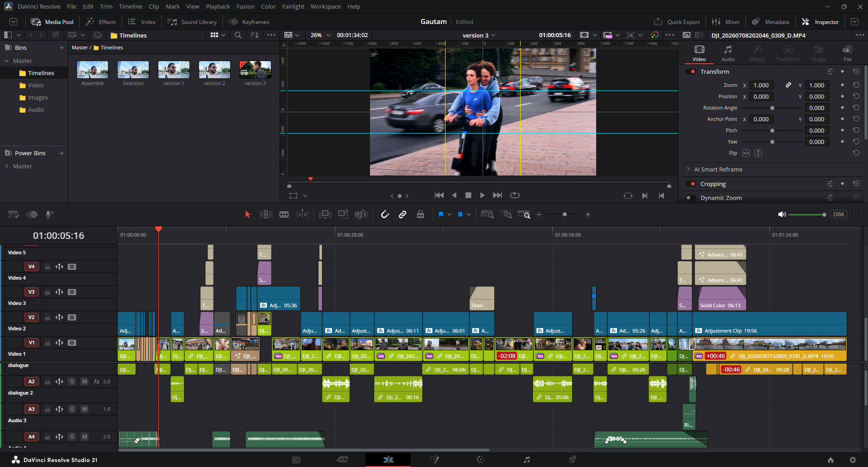Open the Sound Library panel
This screenshot has height=467, width=868.
point(192,22)
